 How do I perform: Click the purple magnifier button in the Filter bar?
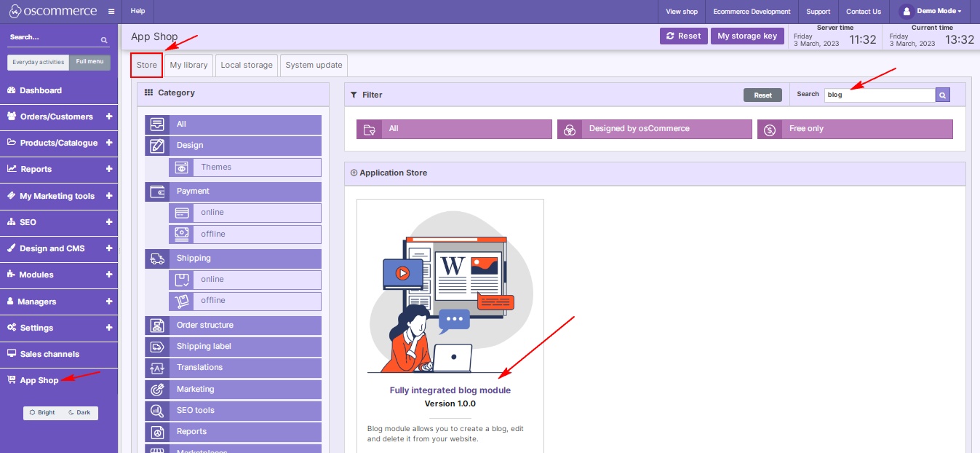943,95
